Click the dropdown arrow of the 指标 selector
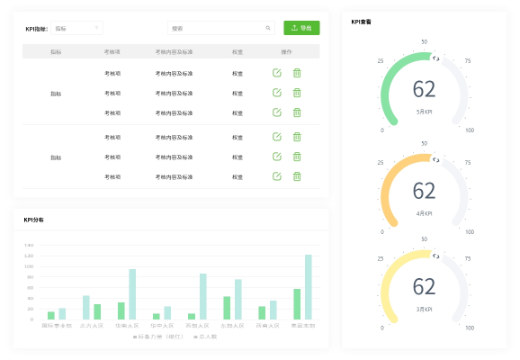This screenshot has height=360, width=520. pos(96,28)
